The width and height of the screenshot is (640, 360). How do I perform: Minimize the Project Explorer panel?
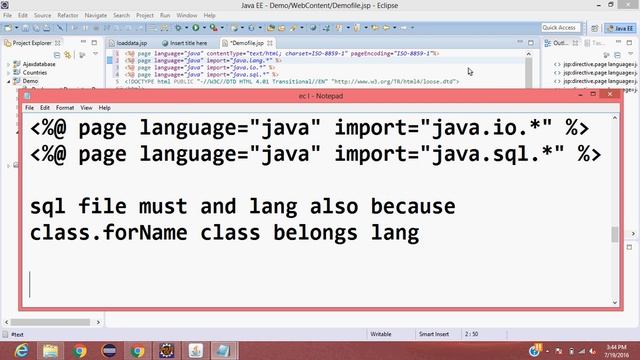pos(83,42)
